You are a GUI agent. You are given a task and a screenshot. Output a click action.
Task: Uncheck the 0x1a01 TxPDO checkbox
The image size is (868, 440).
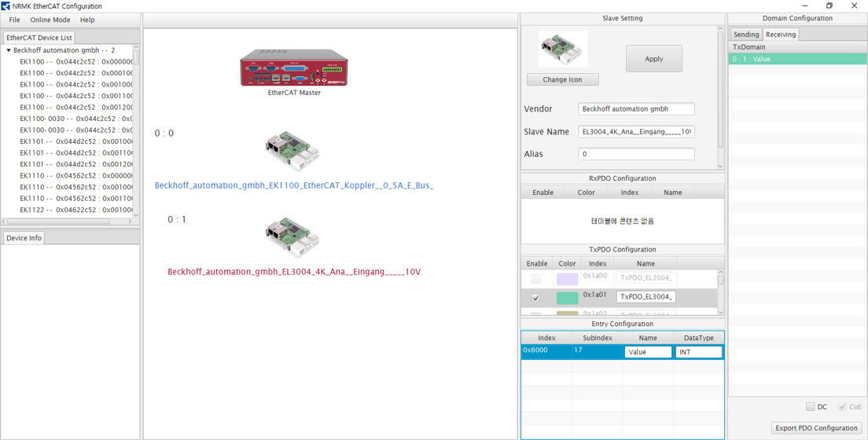tap(536, 298)
